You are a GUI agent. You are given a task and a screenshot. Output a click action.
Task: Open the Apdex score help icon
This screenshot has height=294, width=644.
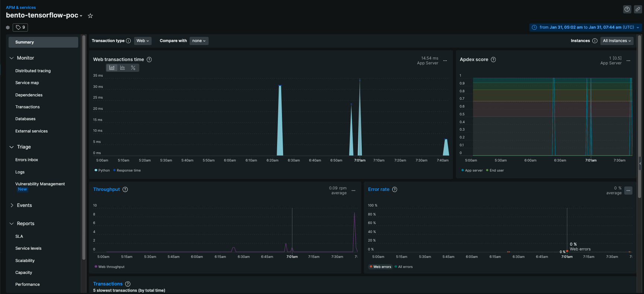[x=493, y=60]
